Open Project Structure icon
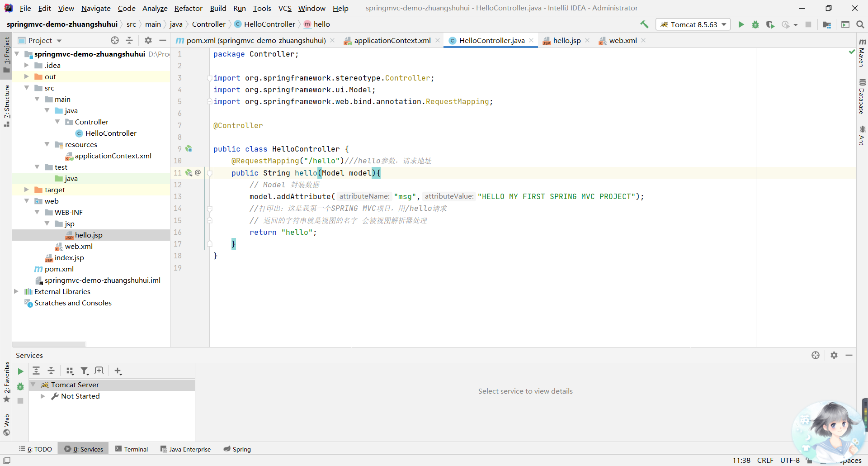Image resolution: width=868 pixels, height=466 pixels. [x=827, y=24]
